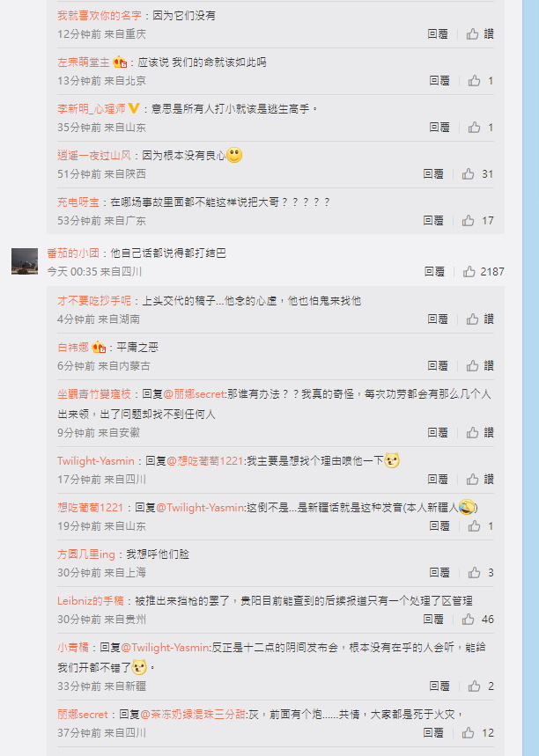Reply to 才不要吃抄手呢's comment

pos(438,319)
